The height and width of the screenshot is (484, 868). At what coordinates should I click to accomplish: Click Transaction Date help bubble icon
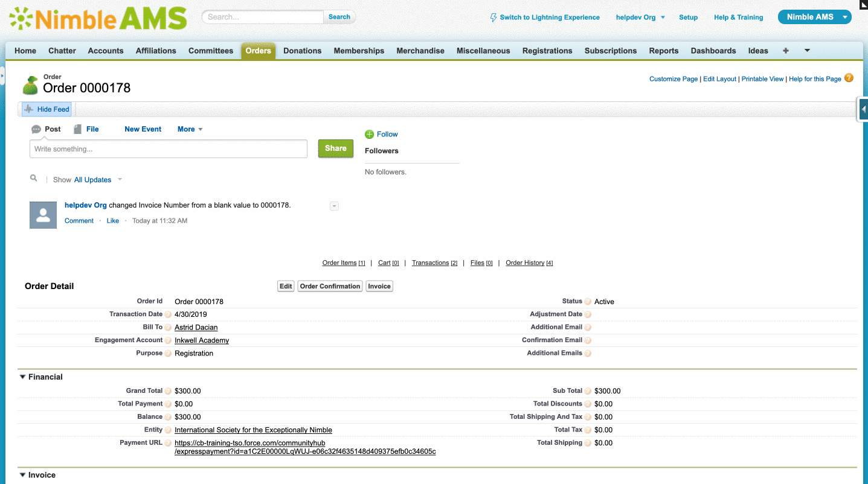point(168,314)
